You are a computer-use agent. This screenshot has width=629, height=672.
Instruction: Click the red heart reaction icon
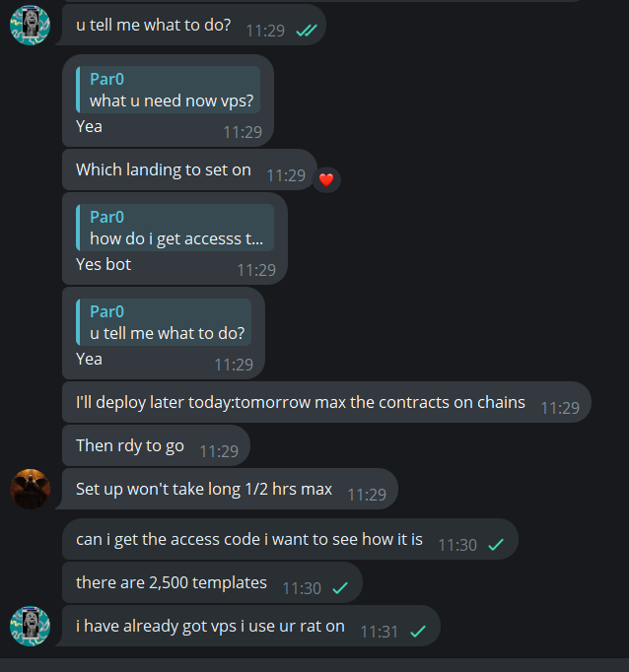coord(326,179)
